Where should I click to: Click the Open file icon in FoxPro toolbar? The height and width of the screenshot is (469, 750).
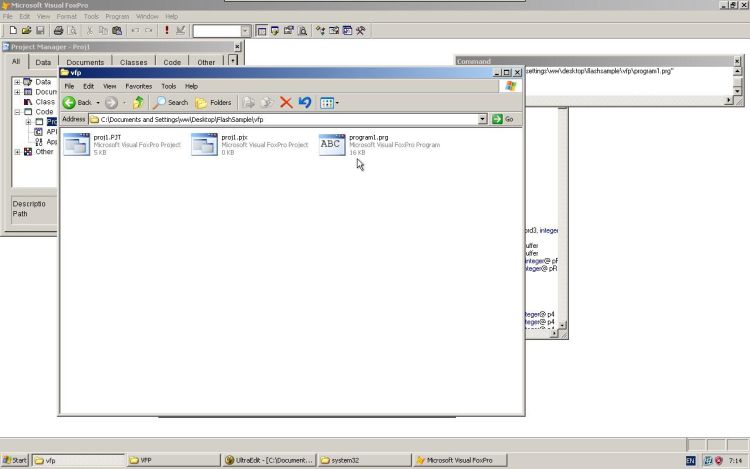coord(26,31)
